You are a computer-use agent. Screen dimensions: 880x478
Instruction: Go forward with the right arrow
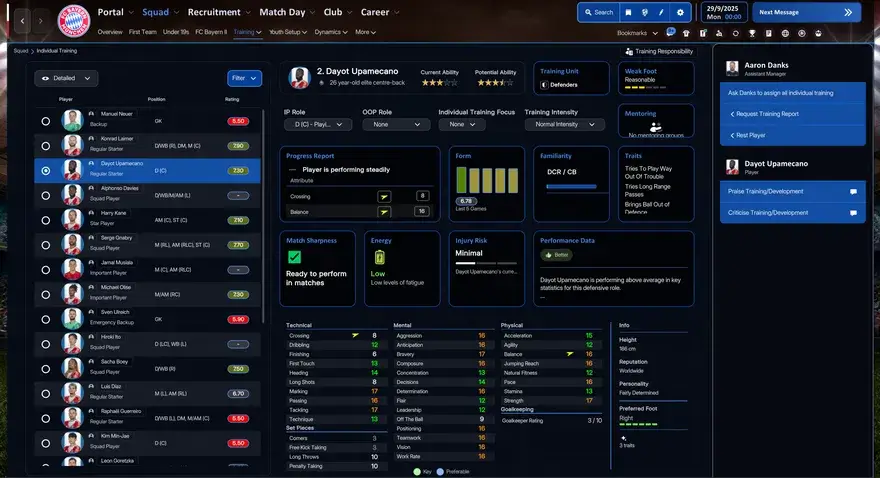tap(40, 21)
